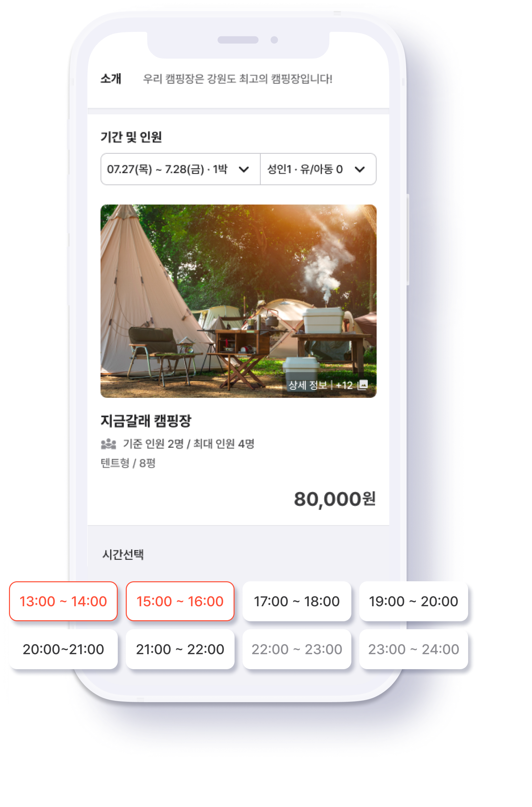The height and width of the screenshot is (807, 532).
Task: Select the 21:00 ~ 22:00 time slot
Action: (x=180, y=649)
